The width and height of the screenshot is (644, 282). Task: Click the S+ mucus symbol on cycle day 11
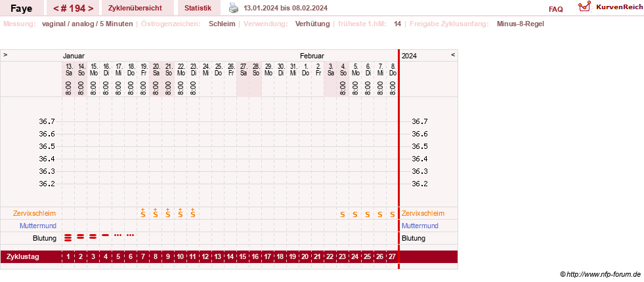pos(192,212)
